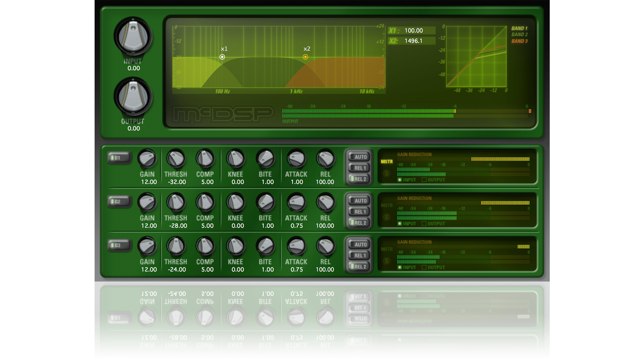Viewport: 644px width, 362px height.
Task: Click the band 1 ATTACK knob
Action: point(296,159)
